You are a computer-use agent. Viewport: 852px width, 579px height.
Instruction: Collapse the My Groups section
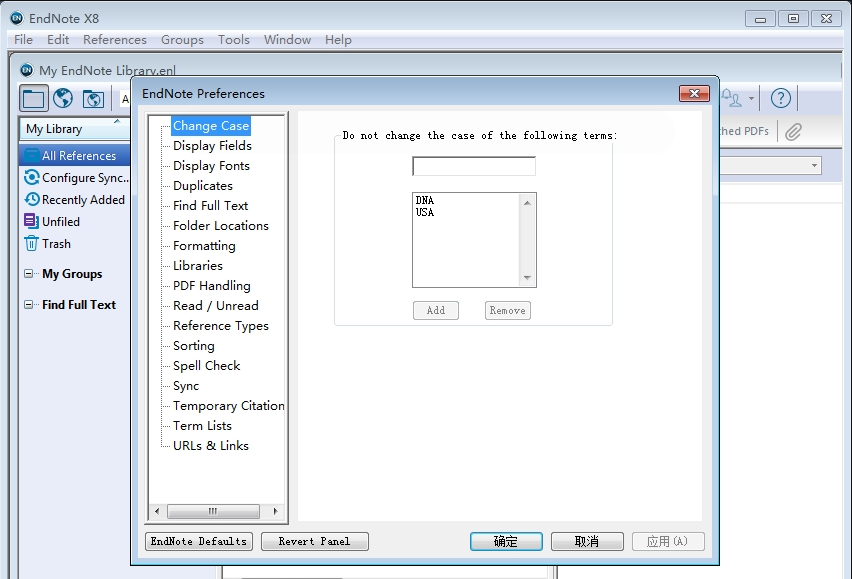pyautogui.click(x=28, y=273)
